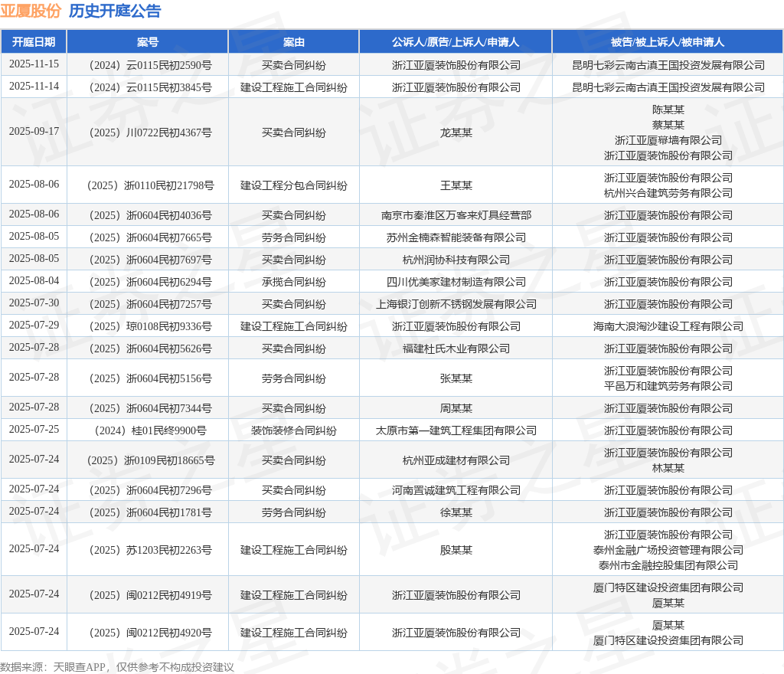The height and width of the screenshot is (674, 784).
Task: Click plaintiff 殷某某
Action: 456,550
